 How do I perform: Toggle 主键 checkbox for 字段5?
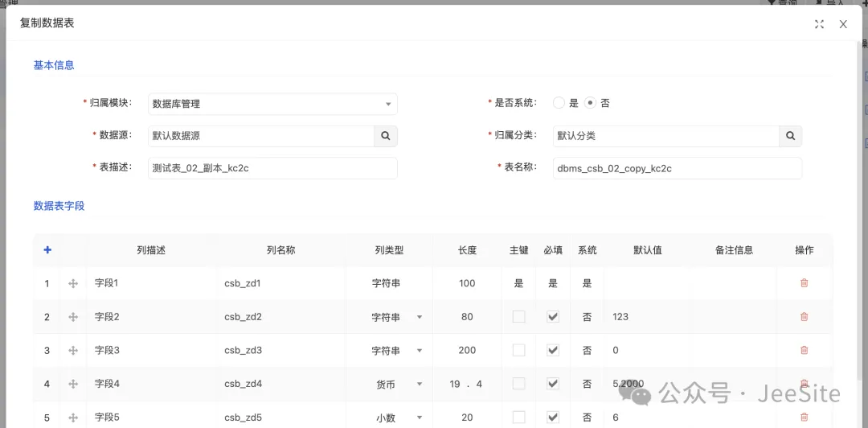coord(518,417)
